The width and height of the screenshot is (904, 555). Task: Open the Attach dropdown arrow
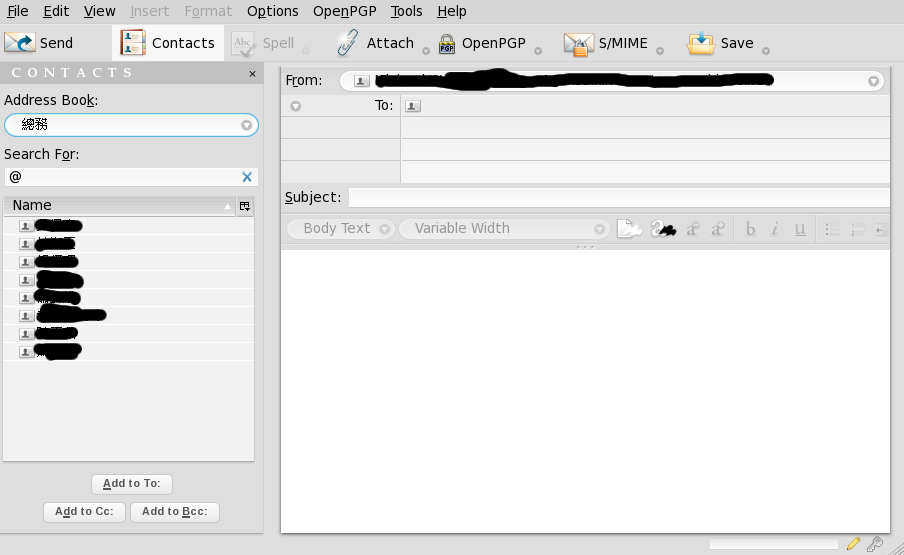(425, 51)
